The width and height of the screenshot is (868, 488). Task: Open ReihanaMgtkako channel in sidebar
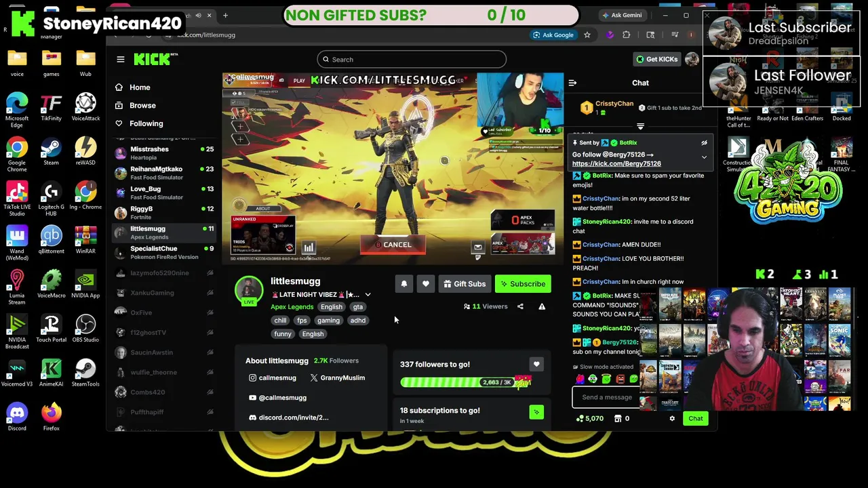(x=163, y=173)
